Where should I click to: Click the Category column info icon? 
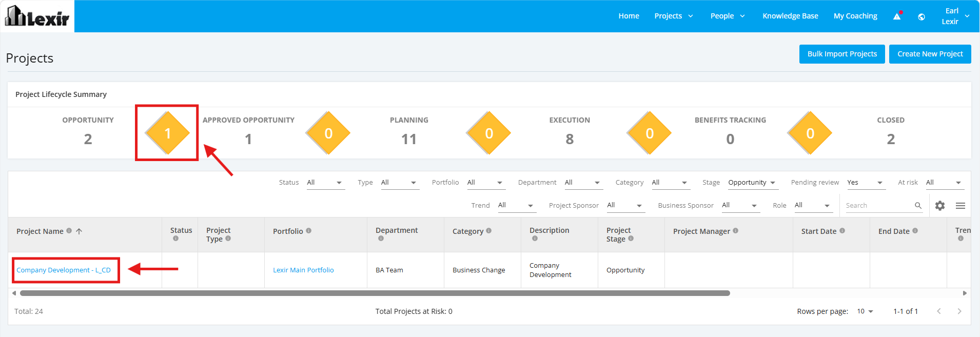click(488, 231)
